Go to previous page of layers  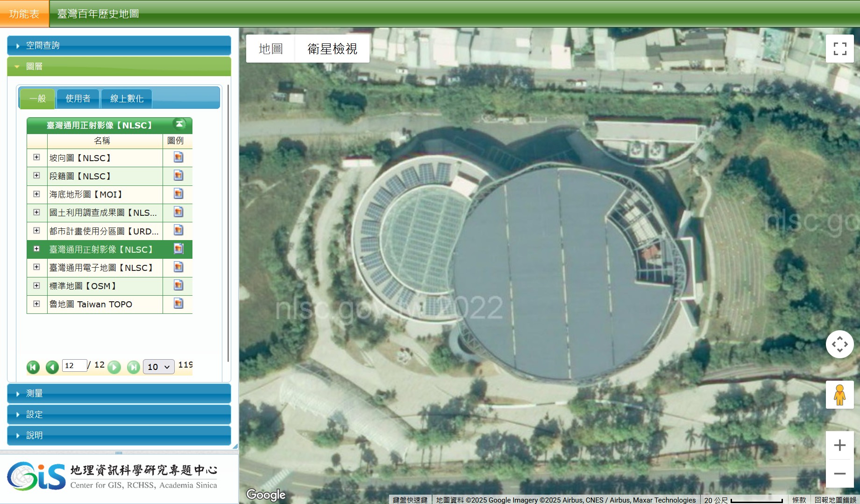point(52,367)
